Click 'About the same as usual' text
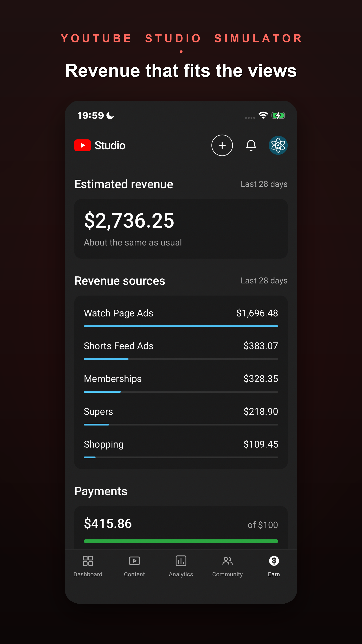 coord(133,242)
